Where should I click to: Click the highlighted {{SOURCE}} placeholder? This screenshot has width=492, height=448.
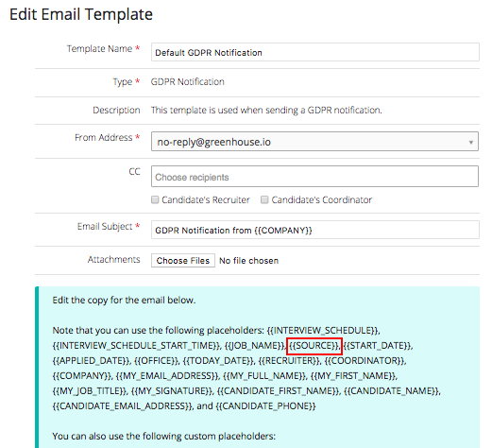(314, 346)
